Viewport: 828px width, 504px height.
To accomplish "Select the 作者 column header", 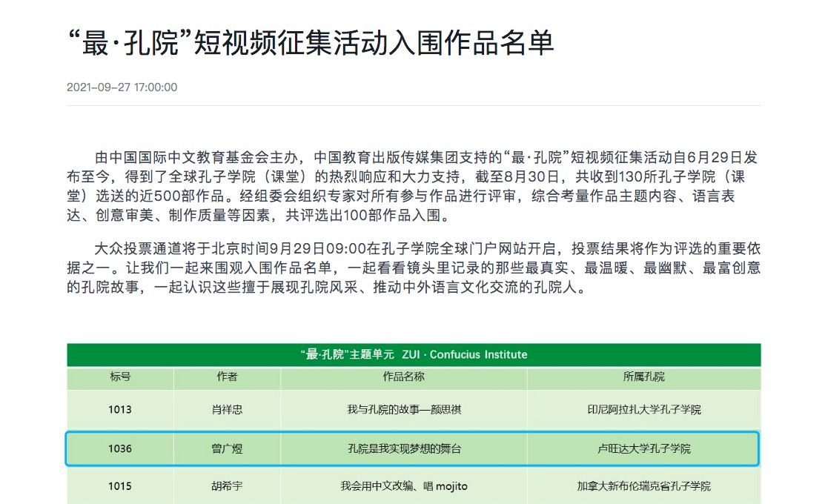I will tap(227, 377).
